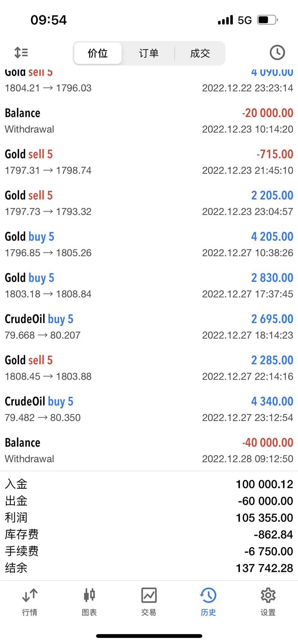Tap the 利润 profit summary row

149,518
